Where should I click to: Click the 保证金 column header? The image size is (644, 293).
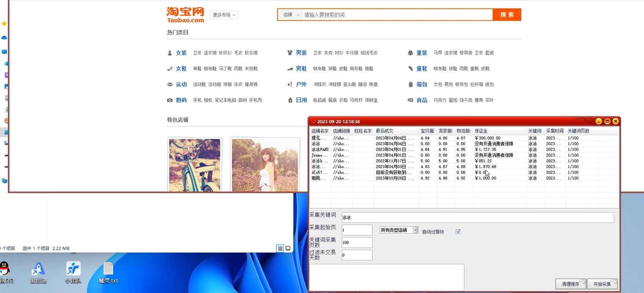pyautogui.click(x=481, y=131)
